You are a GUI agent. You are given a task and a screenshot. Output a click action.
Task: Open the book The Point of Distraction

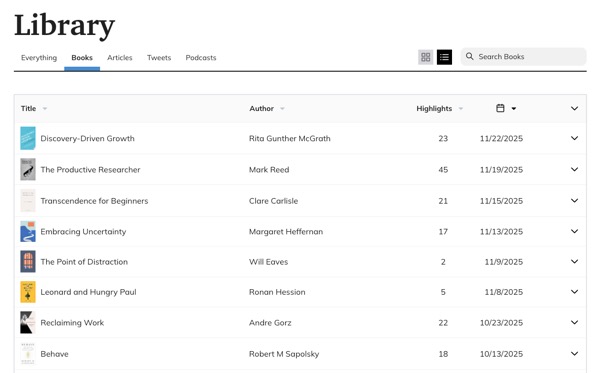(84, 262)
